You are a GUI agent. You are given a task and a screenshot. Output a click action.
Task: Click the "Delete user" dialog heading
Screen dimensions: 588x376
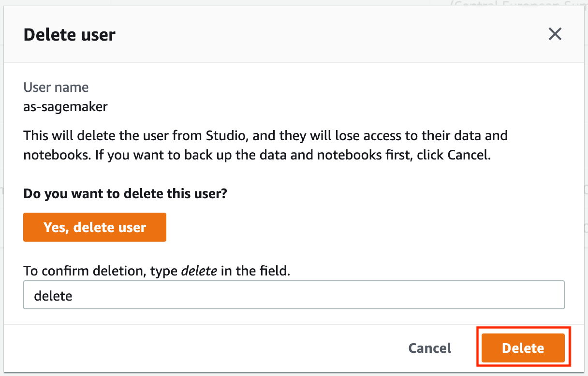70,35
